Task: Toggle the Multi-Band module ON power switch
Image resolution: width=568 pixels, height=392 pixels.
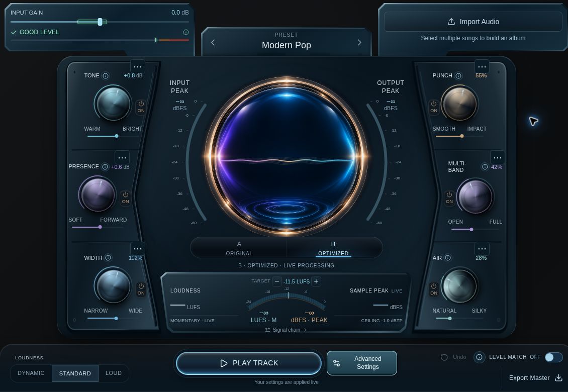Action: coord(449,198)
